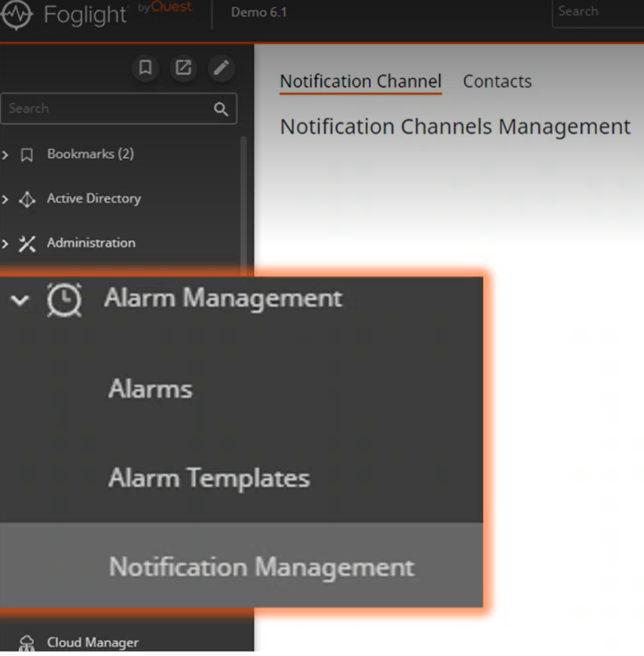Viewport: 644px width, 656px height.
Task: Click the bookmark icon button in sidebar toolbar
Action: [145, 68]
